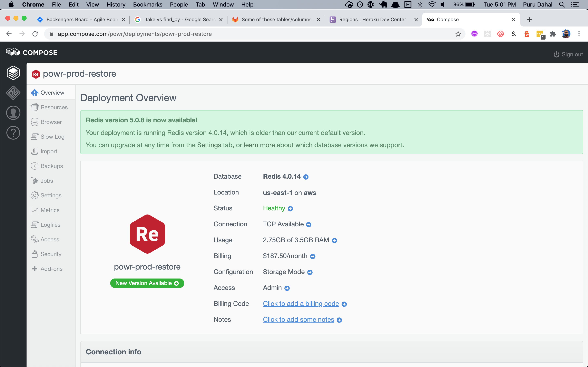588x367 pixels.
Task: Open the Metrics section
Action: point(50,210)
